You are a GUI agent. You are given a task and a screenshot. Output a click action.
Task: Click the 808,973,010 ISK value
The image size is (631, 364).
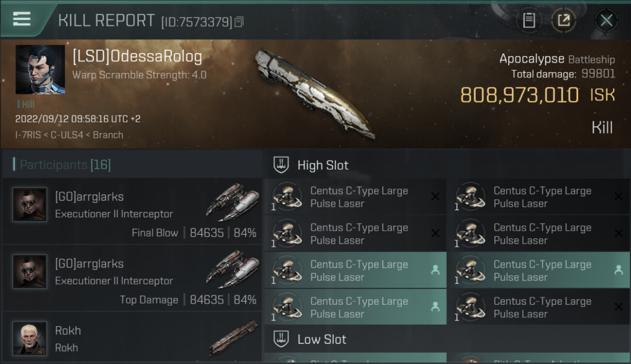pyautogui.click(x=519, y=95)
